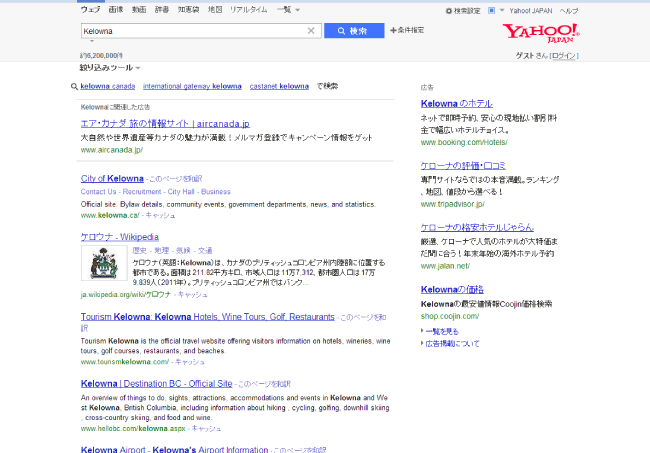This screenshot has height=453, width=650.
Task: Open www.tripadvisor.jp URL
Action: pyautogui.click(x=452, y=204)
